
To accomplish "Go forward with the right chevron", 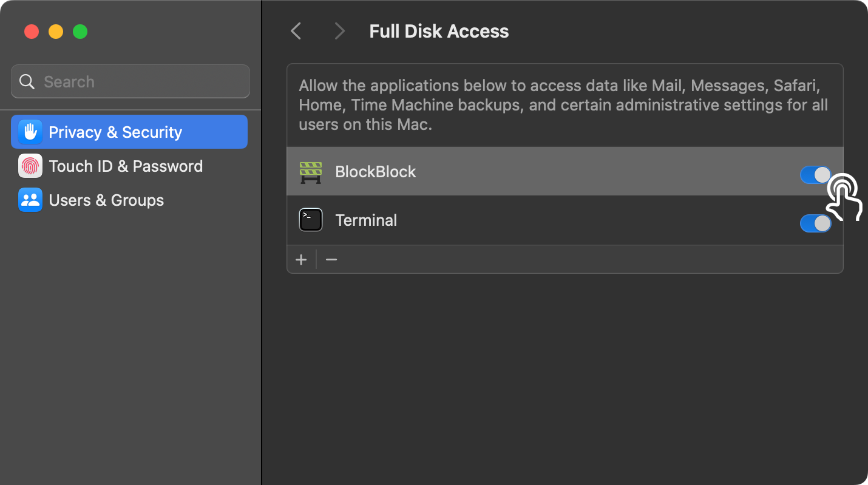I will (340, 31).
